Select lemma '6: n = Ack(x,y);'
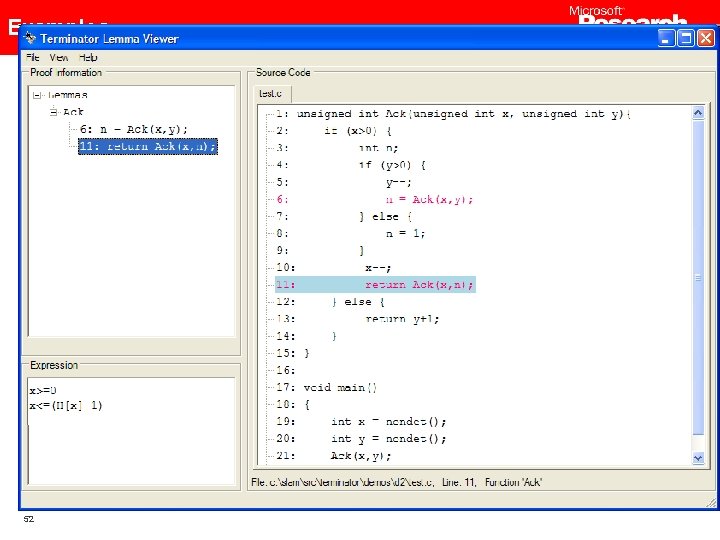The width and height of the screenshot is (720, 540). pos(133,129)
